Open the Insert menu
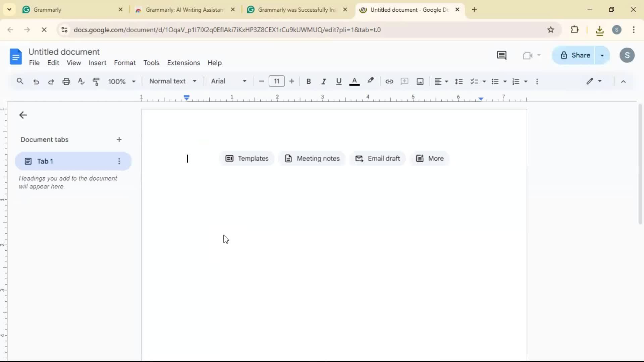644x362 pixels. click(x=97, y=63)
